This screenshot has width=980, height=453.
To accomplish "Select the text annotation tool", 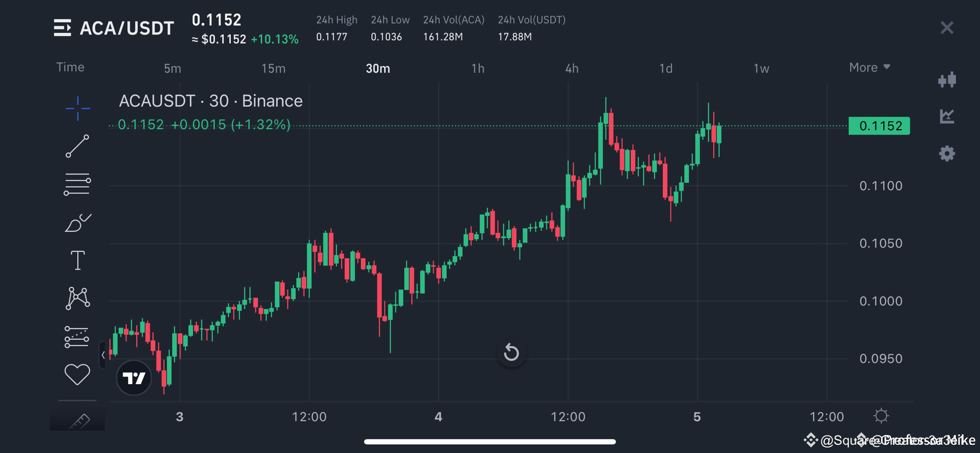I will tap(77, 260).
